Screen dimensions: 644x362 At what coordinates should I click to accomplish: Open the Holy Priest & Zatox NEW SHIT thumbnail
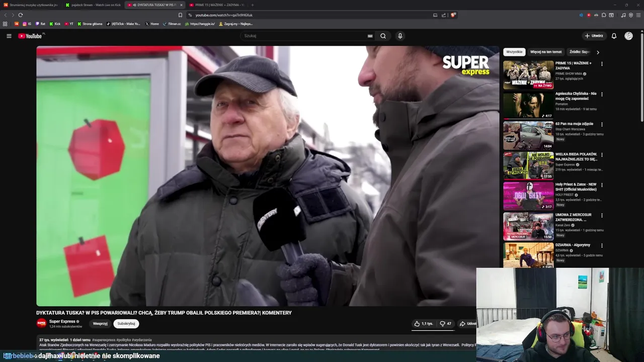coord(528,196)
